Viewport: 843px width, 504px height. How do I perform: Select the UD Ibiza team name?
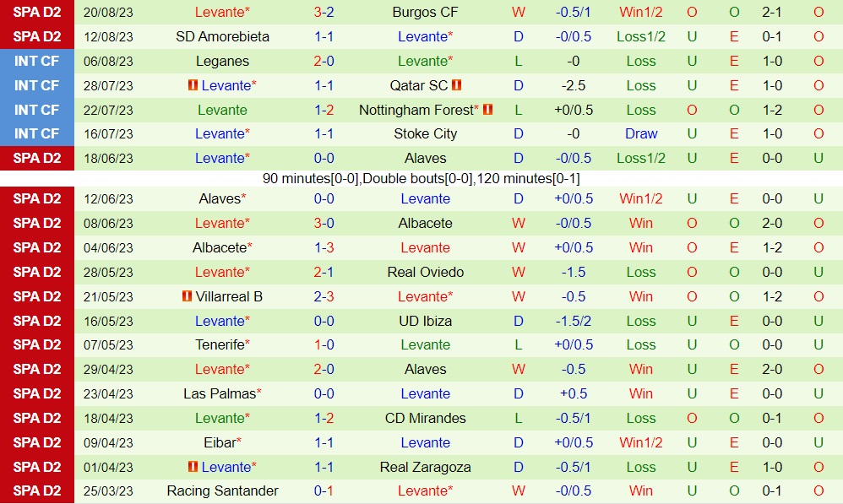[x=425, y=321]
